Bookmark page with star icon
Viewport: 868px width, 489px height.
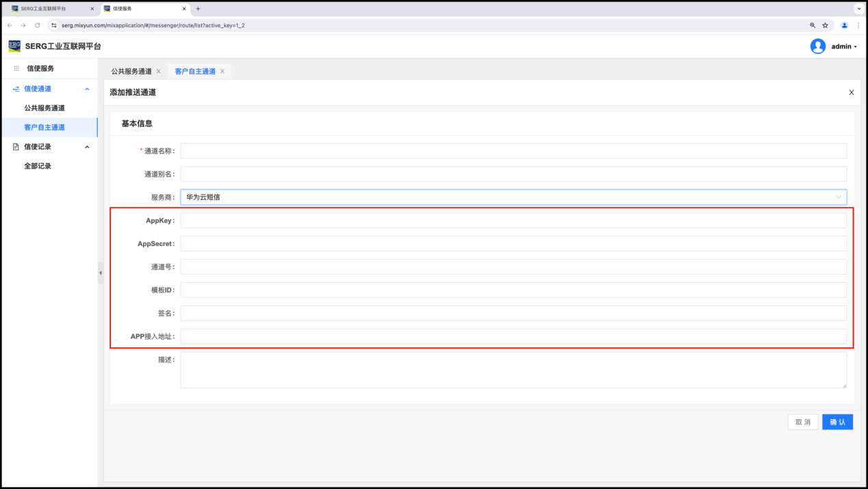(825, 25)
